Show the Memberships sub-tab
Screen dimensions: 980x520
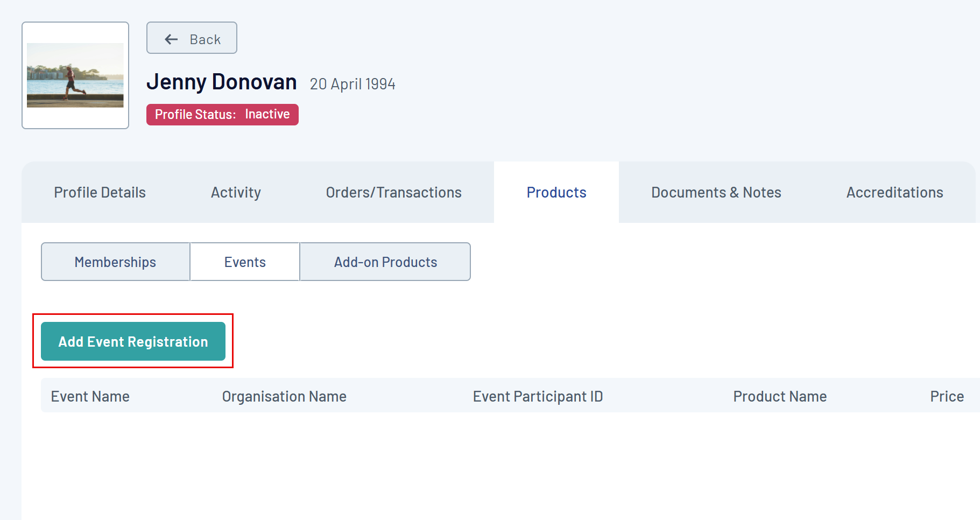pyautogui.click(x=115, y=262)
